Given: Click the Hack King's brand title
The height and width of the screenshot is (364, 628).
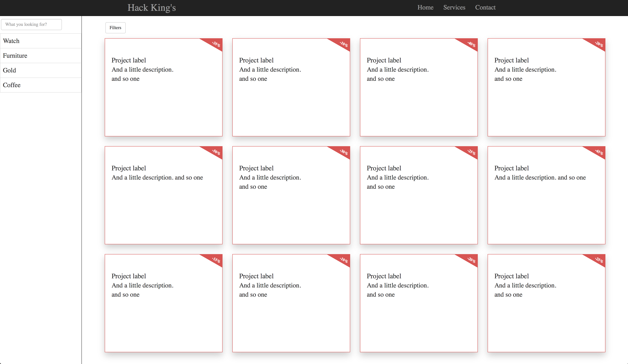Looking at the screenshot, I should click(x=152, y=8).
